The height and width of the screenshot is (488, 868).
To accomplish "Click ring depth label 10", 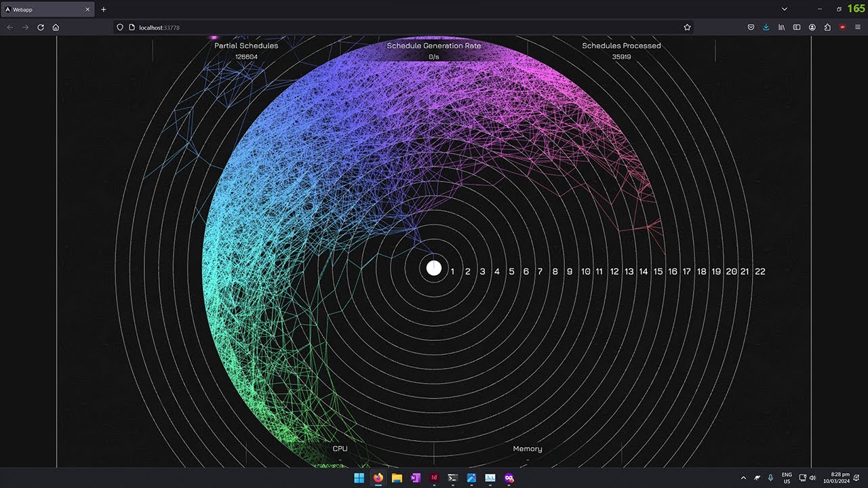I will pos(586,271).
